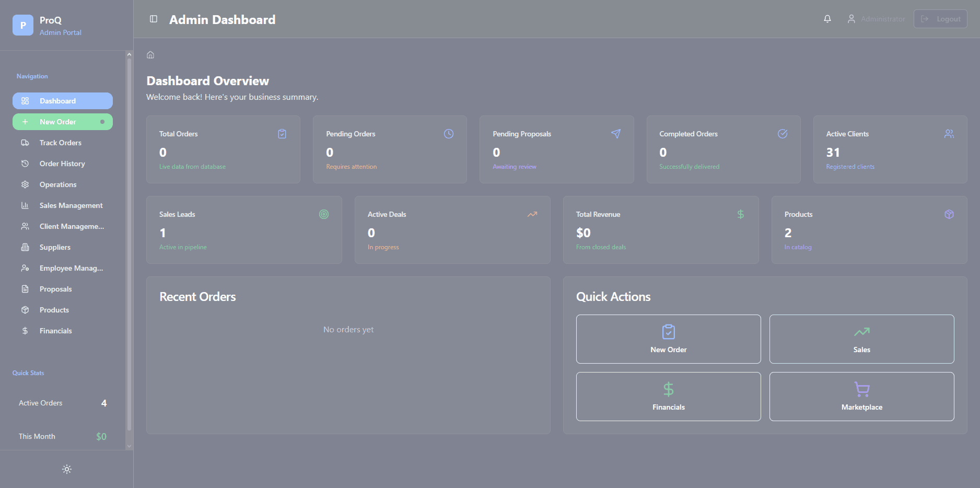Screen dimensions: 980x488
Task: Click the sidebar Financials dollar icon
Action: [x=25, y=331]
